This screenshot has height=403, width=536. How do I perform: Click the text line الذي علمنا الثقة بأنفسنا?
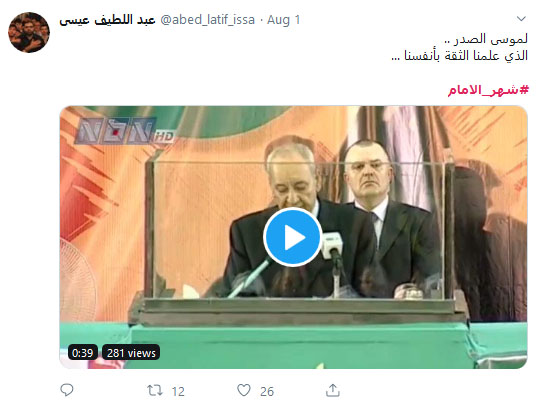[460, 55]
